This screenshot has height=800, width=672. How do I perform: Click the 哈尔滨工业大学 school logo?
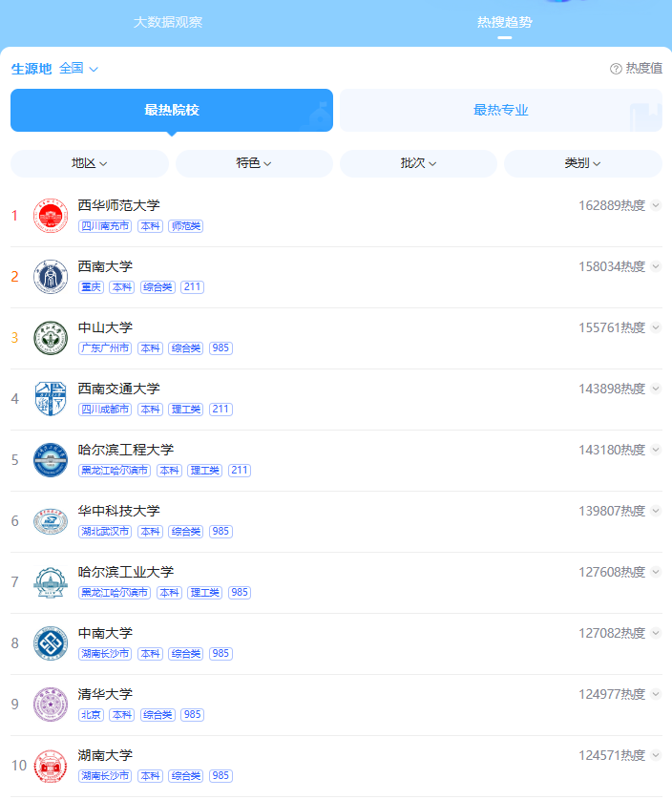point(51,582)
